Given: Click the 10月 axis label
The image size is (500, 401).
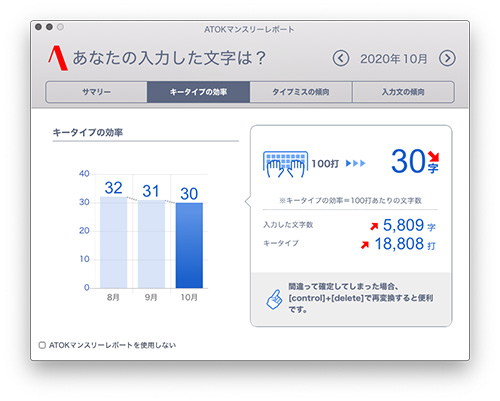Looking at the screenshot, I should 189,297.
